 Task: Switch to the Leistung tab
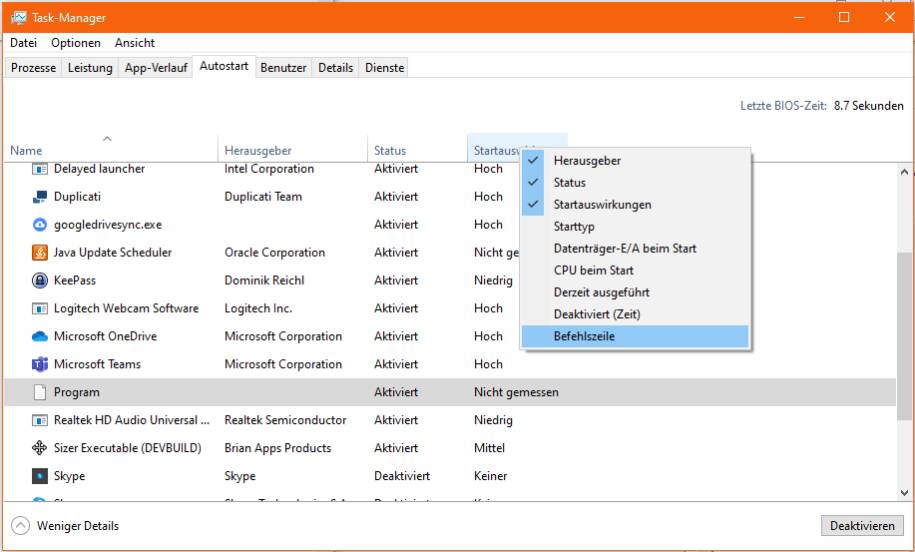pyautogui.click(x=90, y=68)
